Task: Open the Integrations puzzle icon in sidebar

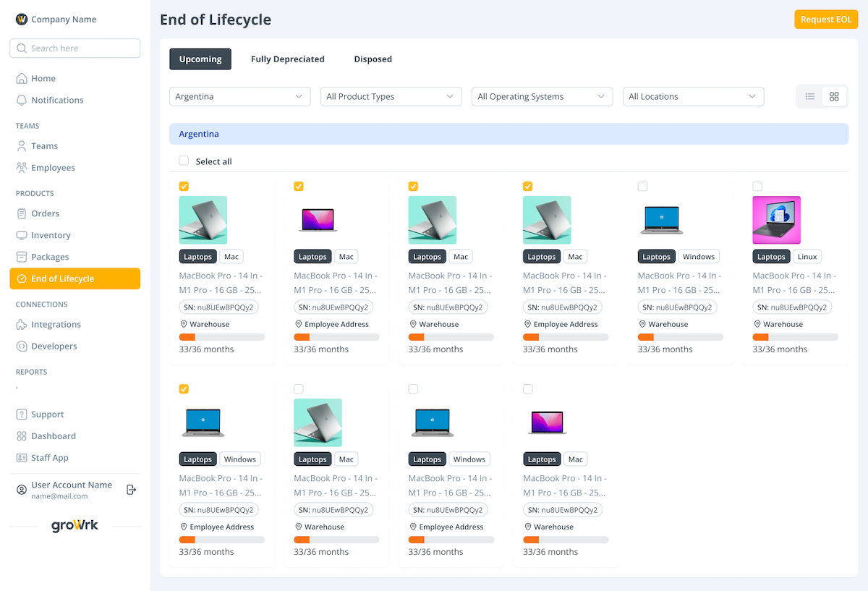Action: tap(22, 325)
